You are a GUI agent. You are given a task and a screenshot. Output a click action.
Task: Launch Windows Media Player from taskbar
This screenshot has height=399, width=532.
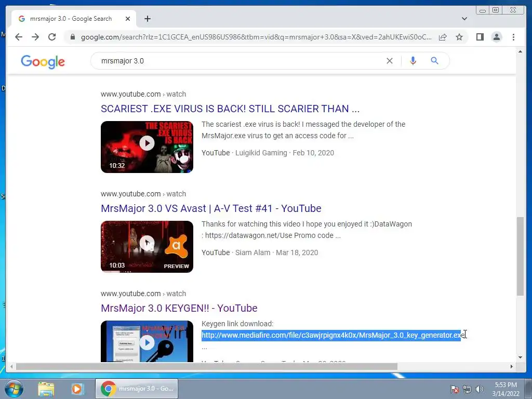pyautogui.click(x=77, y=389)
